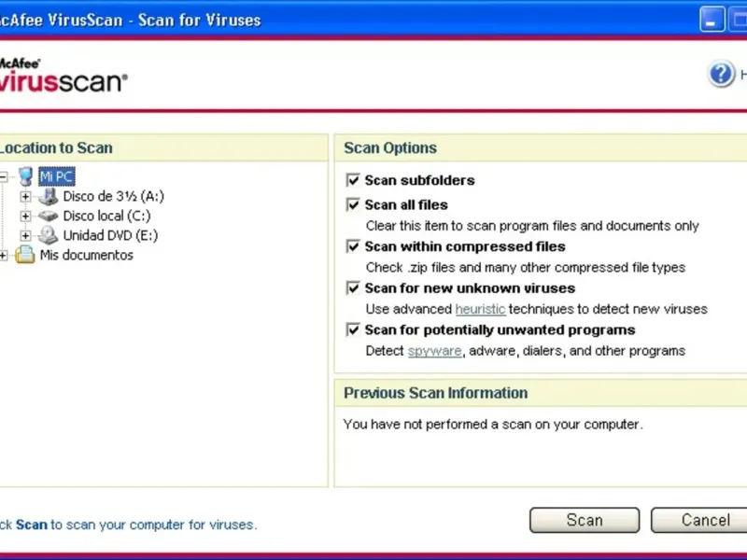747x560 pixels.
Task: Select Mi PC in location tree
Action: pyautogui.click(x=57, y=176)
